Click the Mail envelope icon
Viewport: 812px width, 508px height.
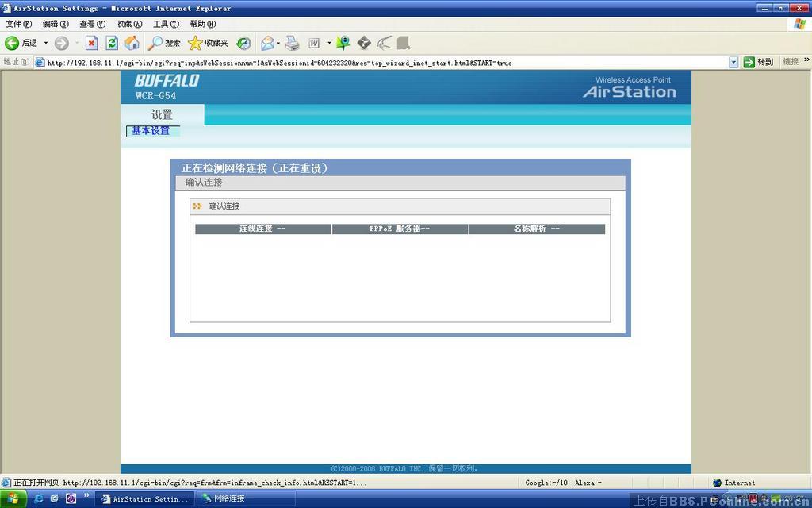click(x=267, y=43)
